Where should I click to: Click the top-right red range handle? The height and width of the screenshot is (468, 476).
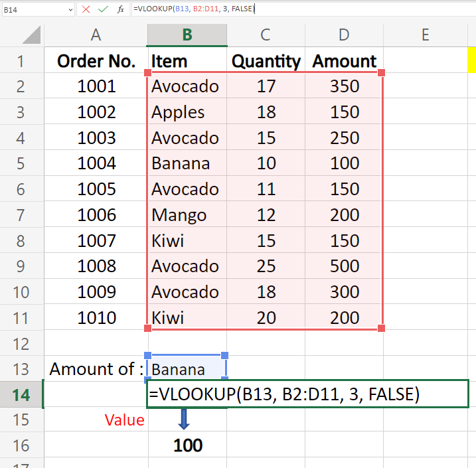click(381, 72)
